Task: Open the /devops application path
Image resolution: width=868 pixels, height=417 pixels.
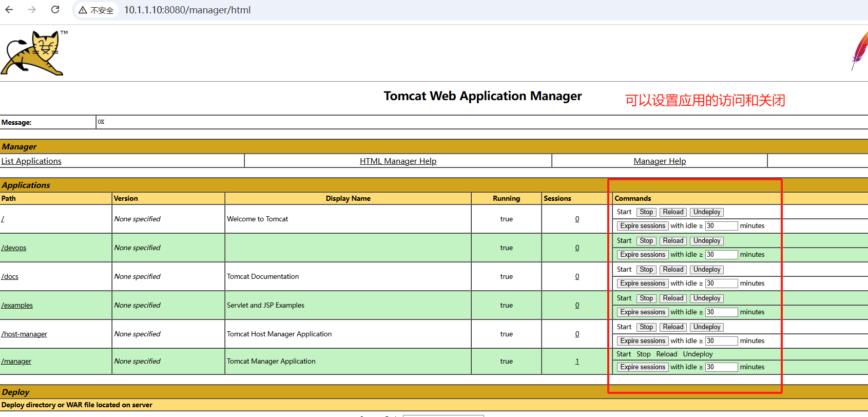Action: pos(14,248)
